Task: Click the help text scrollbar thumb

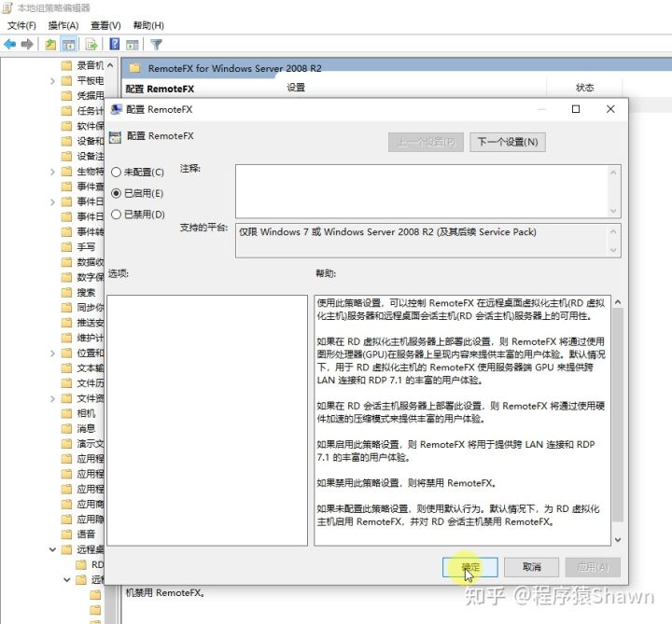Action: coord(618,414)
